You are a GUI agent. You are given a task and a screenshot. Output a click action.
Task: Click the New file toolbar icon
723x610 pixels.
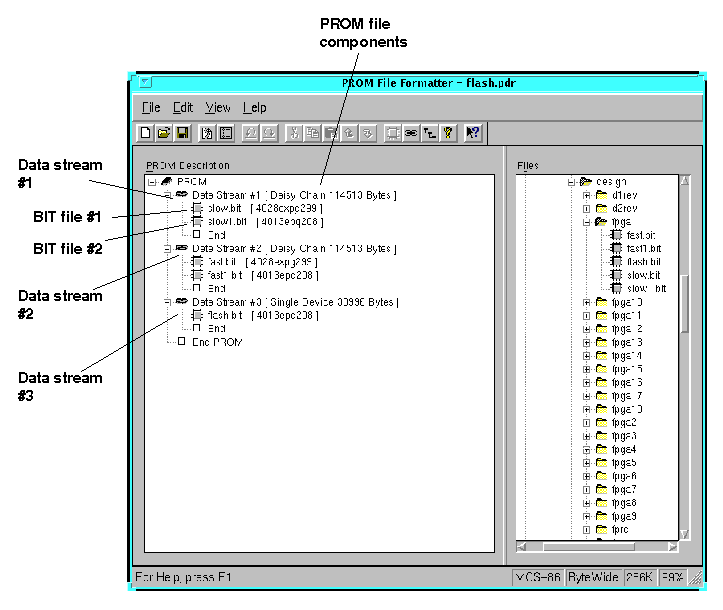coord(146,133)
